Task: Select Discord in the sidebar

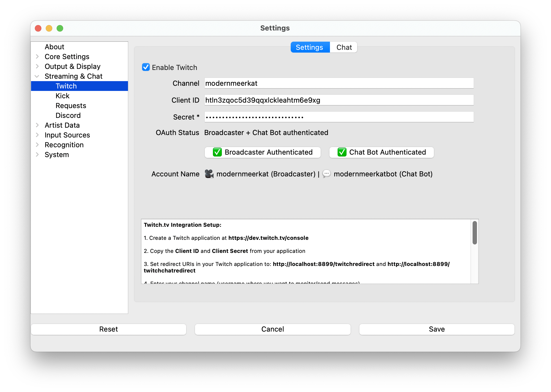Action: (x=68, y=115)
